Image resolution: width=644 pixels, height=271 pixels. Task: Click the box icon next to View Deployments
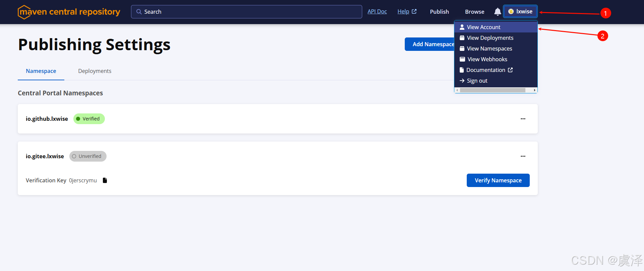pos(462,38)
